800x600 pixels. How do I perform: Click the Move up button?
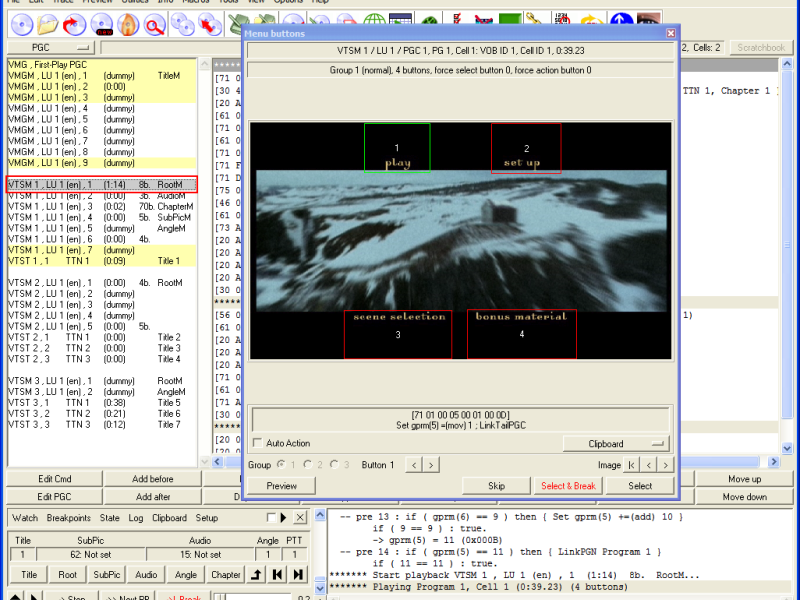pyautogui.click(x=744, y=479)
